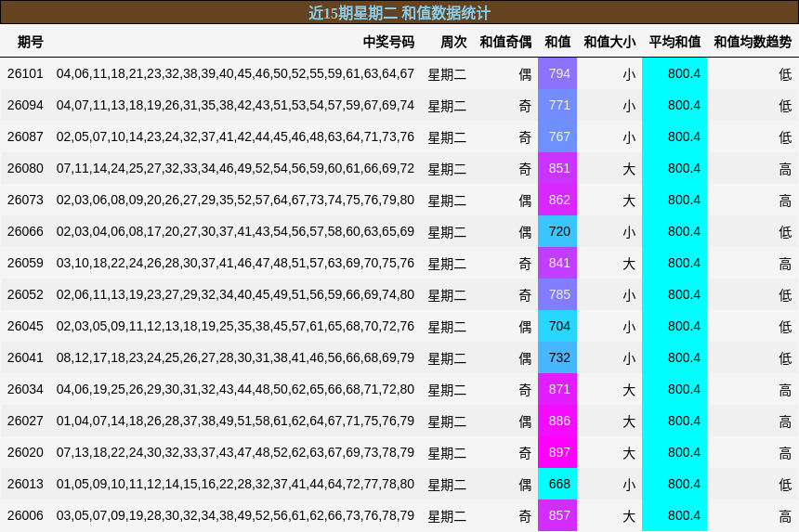Select period number 26041
Viewport: 799px width, 532px height.
(25, 357)
